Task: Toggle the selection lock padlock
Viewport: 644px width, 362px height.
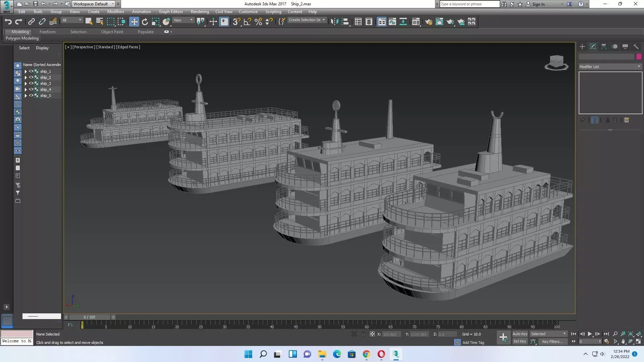Action: click(363, 334)
